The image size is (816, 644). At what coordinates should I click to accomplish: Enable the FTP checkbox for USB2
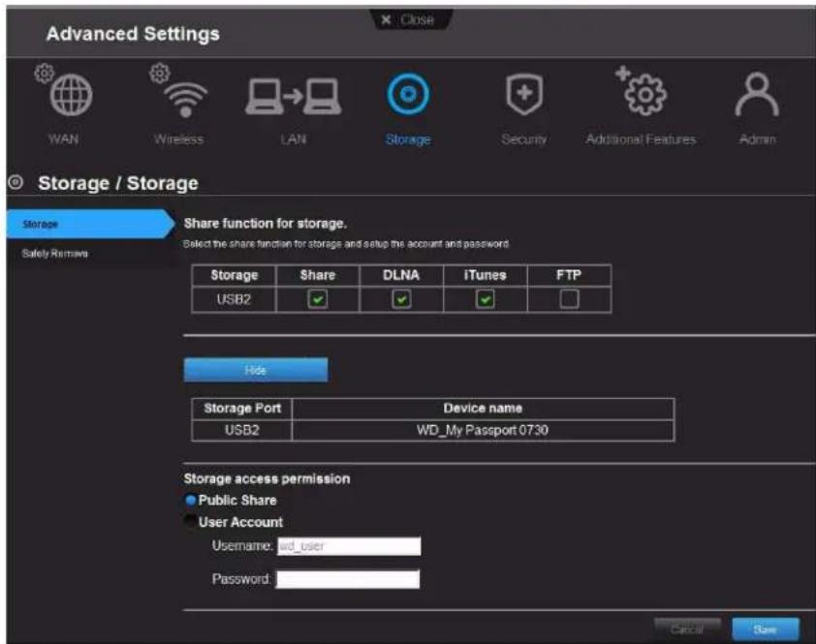click(x=569, y=299)
